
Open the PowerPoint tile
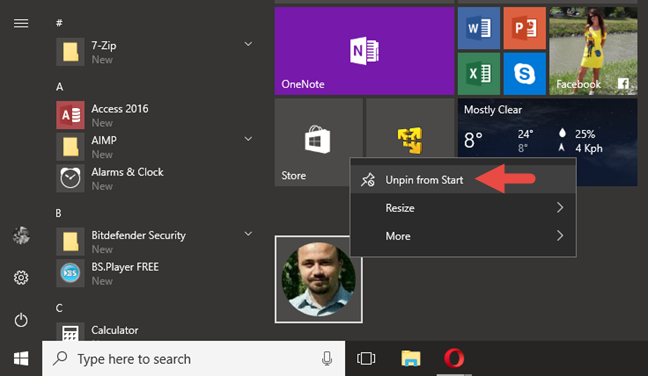tap(524, 28)
